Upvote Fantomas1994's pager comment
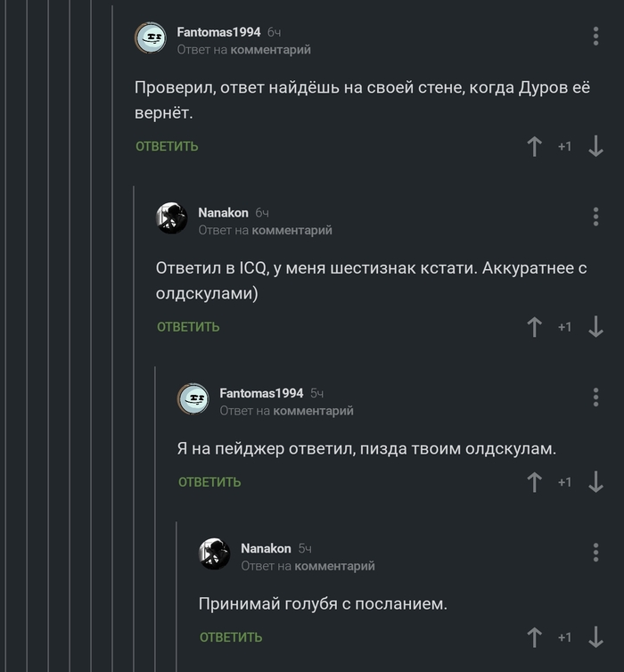 [x=535, y=482]
